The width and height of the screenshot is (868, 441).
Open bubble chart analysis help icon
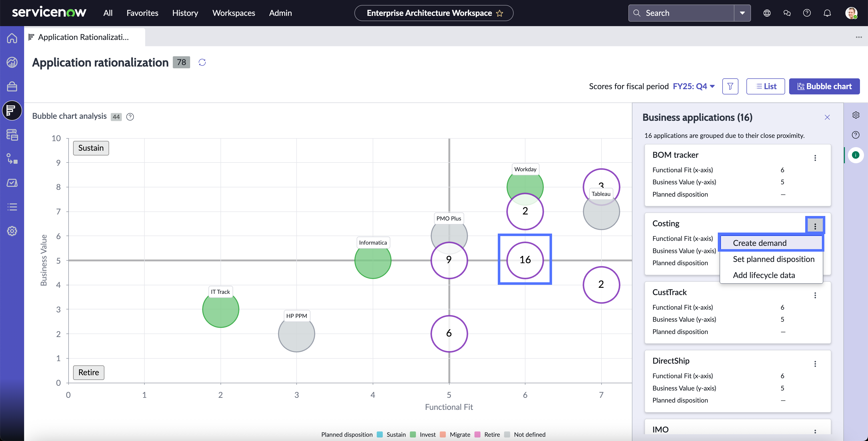130,117
